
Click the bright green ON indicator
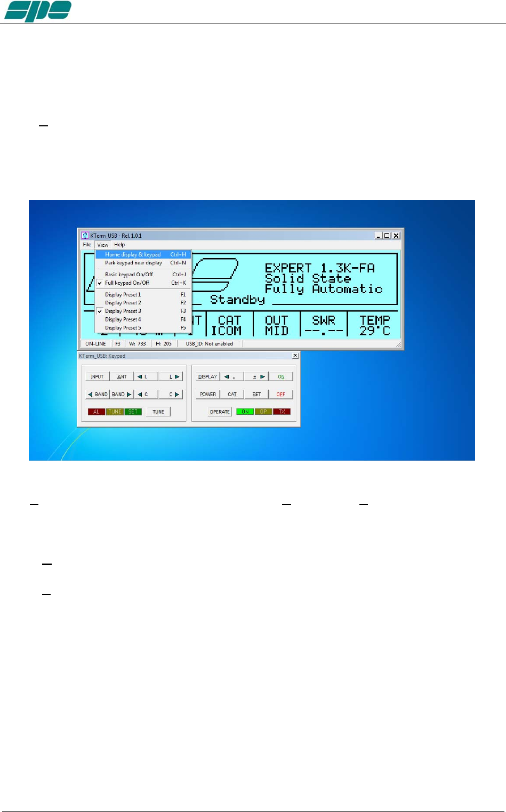[x=245, y=412]
